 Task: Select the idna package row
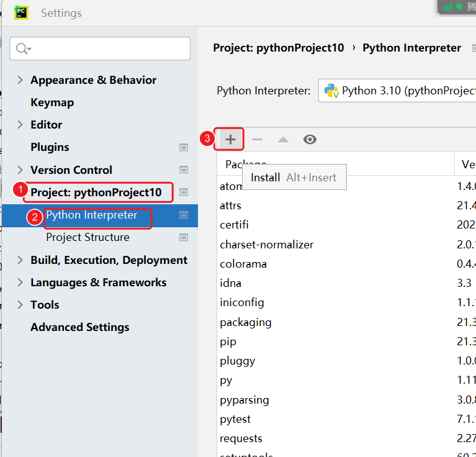pos(346,283)
